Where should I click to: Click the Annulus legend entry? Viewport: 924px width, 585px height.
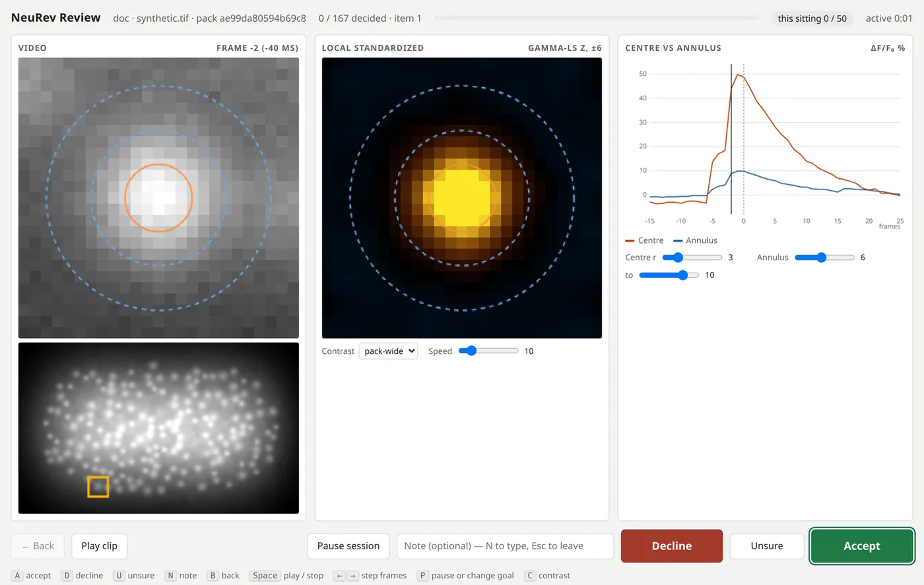coord(695,240)
